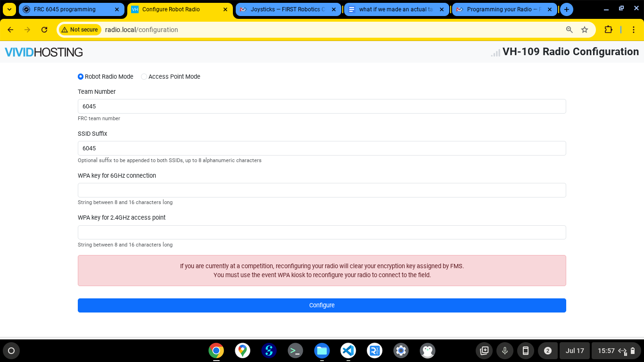
Task: Close the FRC 6045 programming tab
Action: pos(117,9)
